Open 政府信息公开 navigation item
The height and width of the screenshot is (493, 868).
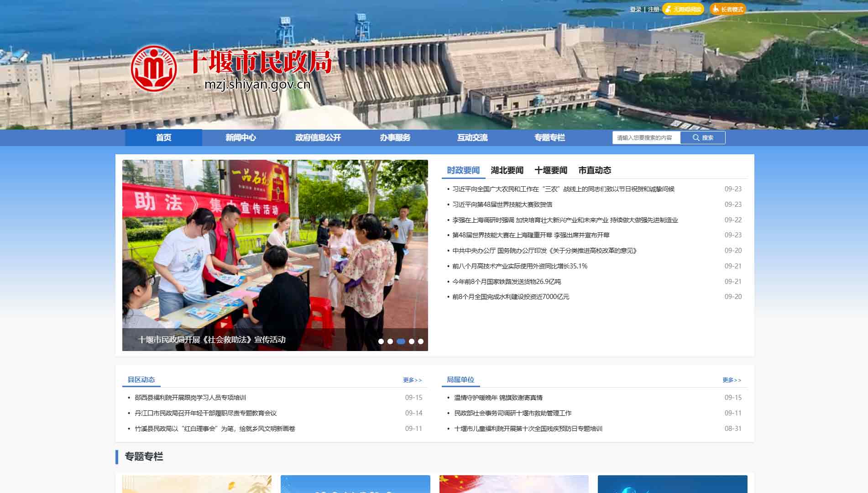pos(318,137)
